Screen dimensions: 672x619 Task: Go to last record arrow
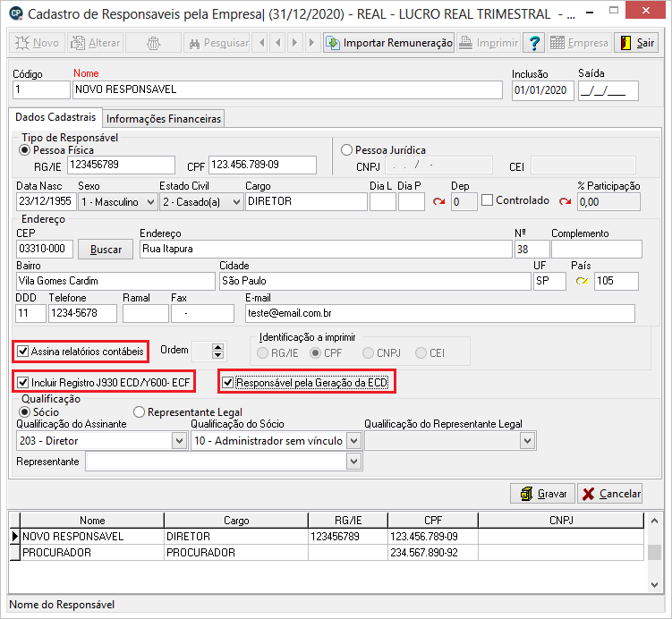312,43
